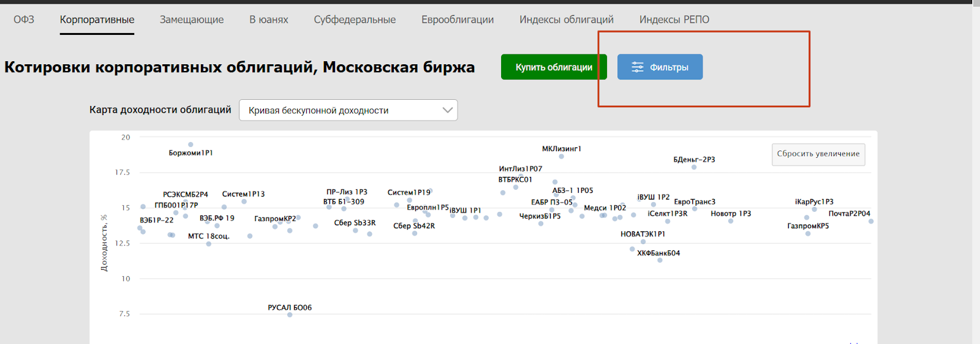Image resolution: width=980 pixels, height=344 pixels.
Task: Click the Черкиз Б1Р5 bond label
Action: tap(540, 216)
